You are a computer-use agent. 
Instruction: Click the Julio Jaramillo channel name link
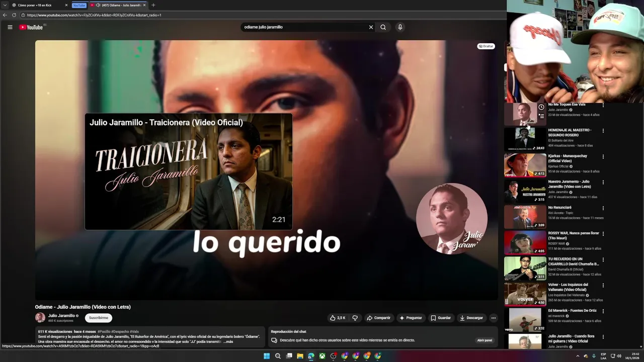[61, 316]
